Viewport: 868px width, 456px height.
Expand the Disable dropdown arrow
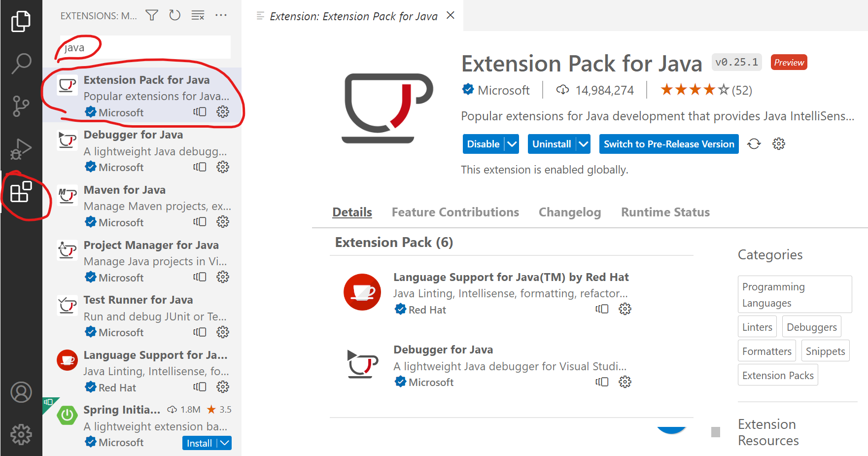[512, 144]
